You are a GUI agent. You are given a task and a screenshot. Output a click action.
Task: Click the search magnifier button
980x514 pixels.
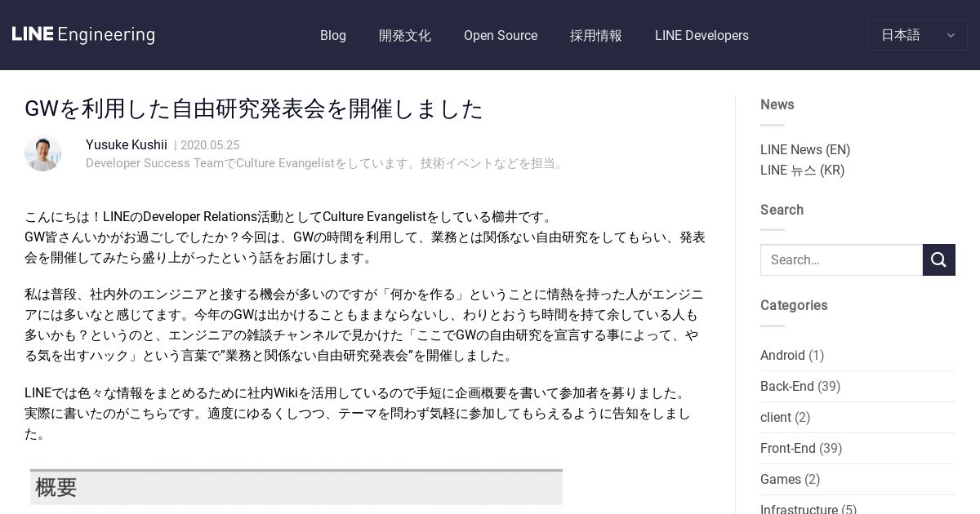939,259
